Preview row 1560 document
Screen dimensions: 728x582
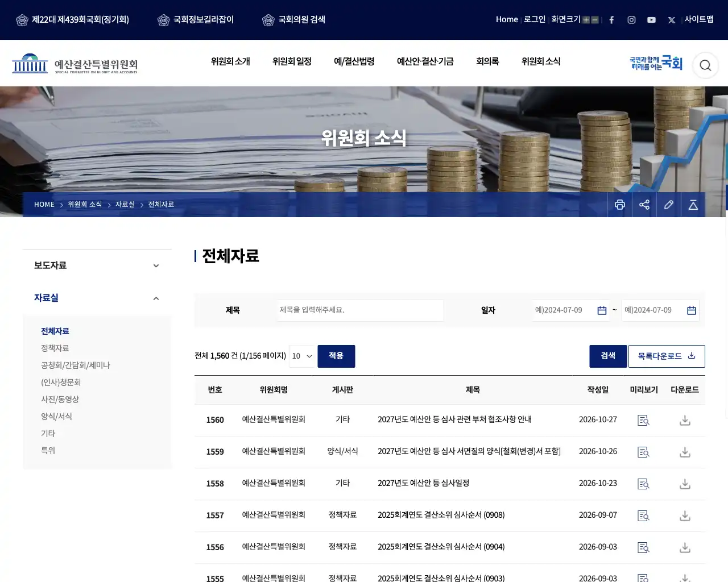tap(643, 421)
